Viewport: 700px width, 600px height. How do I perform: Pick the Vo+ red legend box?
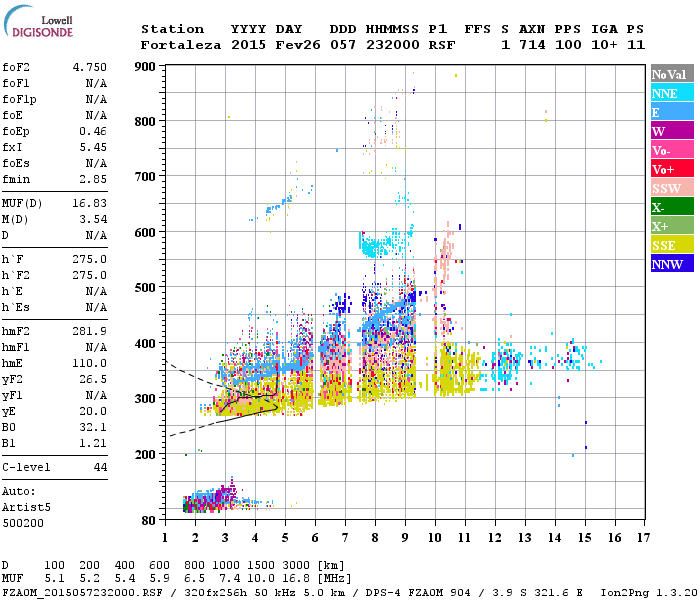point(671,169)
